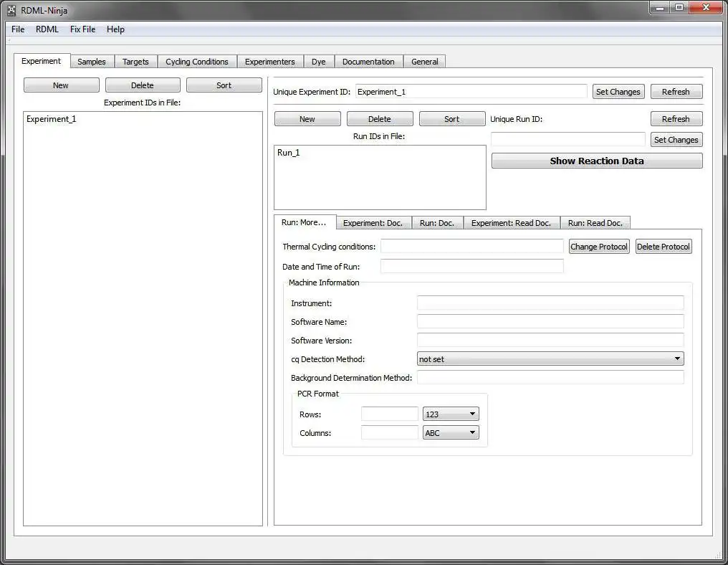Expand the Rows format dropdown showing 123
728x565 pixels.
451,414
